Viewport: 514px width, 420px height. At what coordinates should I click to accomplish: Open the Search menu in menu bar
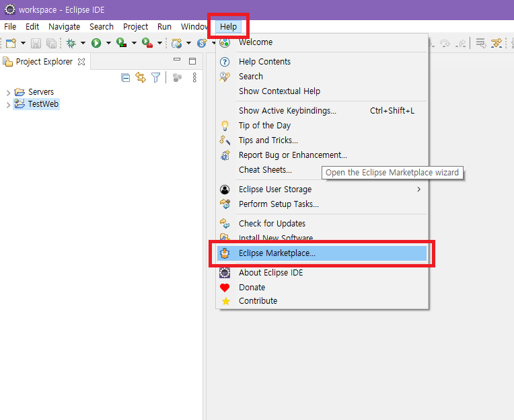click(102, 26)
